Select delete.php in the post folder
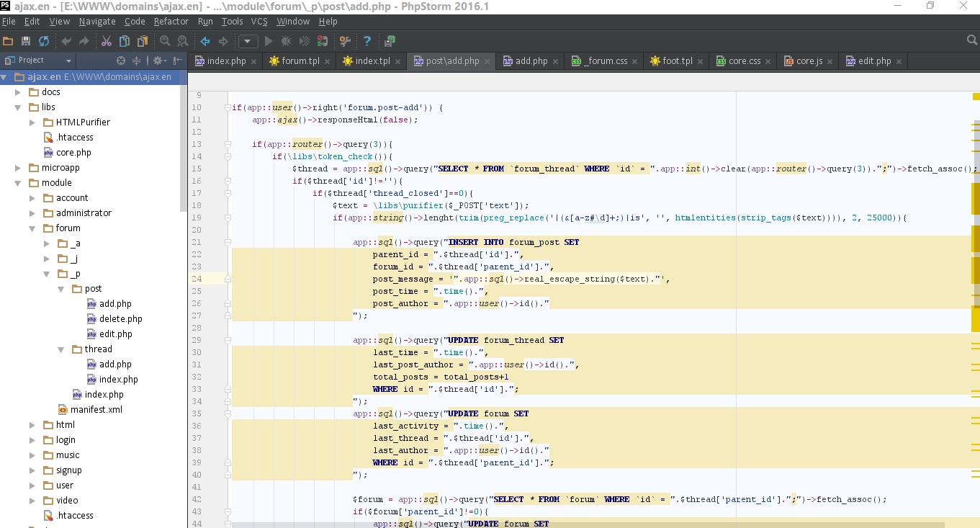The height and width of the screenshot is (528, 980). click(120, 319)
